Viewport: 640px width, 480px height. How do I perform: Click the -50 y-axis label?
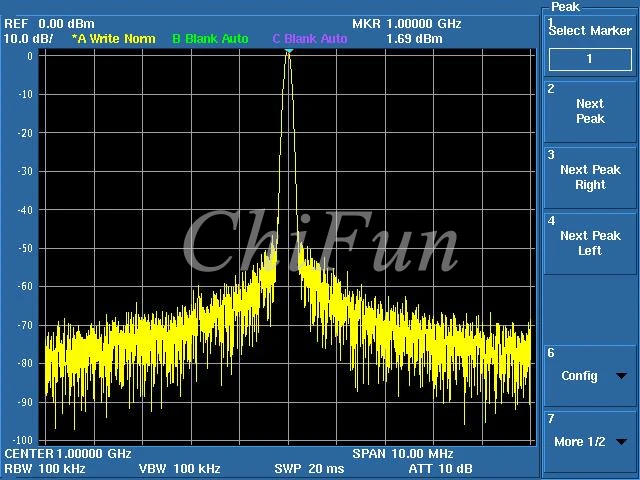[x=25, y=248]
